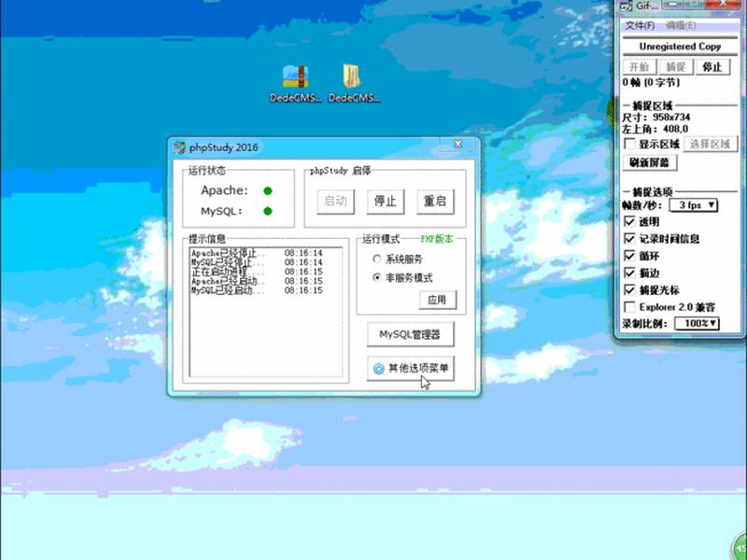This screenshot has width=747, height=560.
Task: Click the phpStudy 2016 title bar icon
Action: pos(179,147)
